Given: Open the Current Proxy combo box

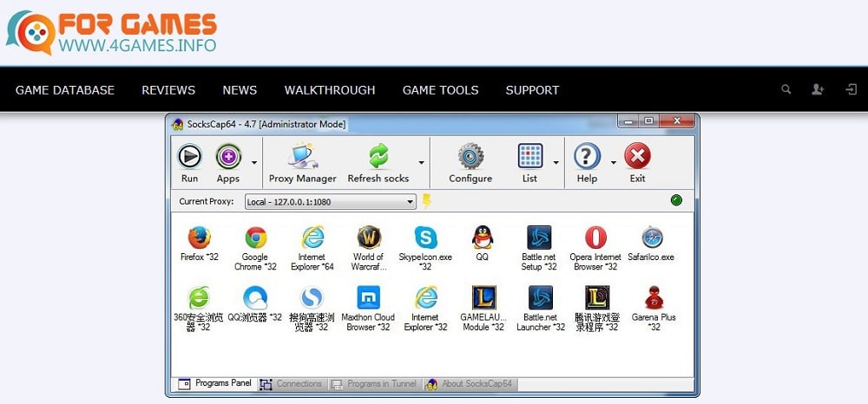Looking at the screenshot, I should coord(331,202).
